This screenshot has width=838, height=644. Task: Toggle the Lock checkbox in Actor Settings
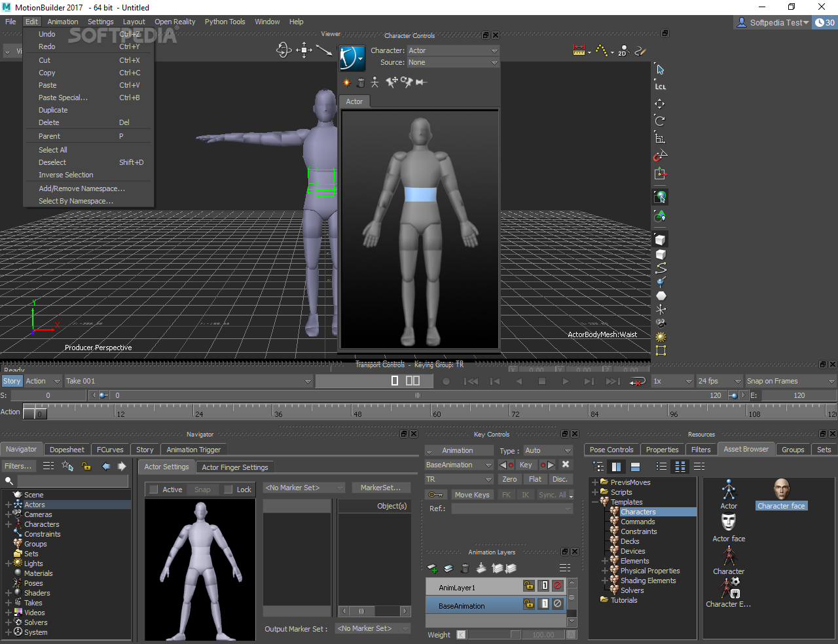(x=228, y=490)
